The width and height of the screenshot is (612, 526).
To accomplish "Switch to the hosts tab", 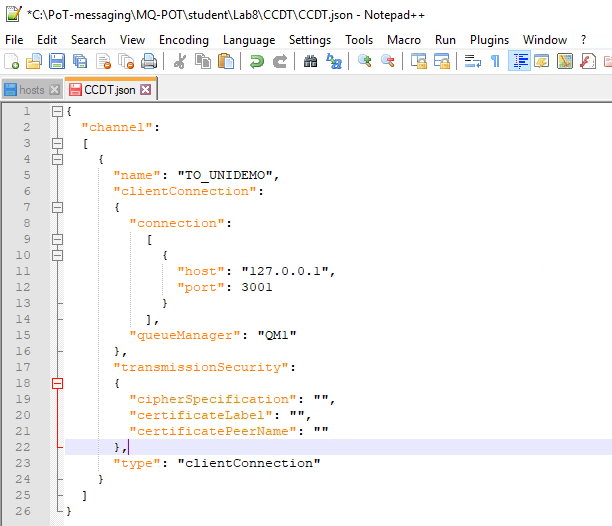I will coord(31,90).
